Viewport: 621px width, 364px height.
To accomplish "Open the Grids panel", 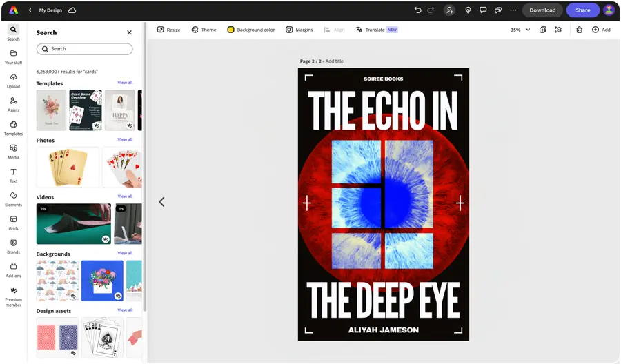I will 13,222.
